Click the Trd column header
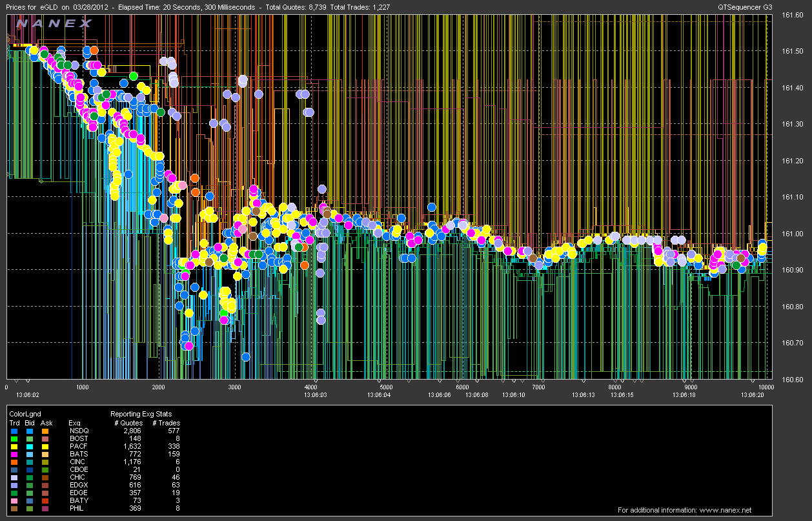Screen dimensions: 812x521 click(15, 423)
